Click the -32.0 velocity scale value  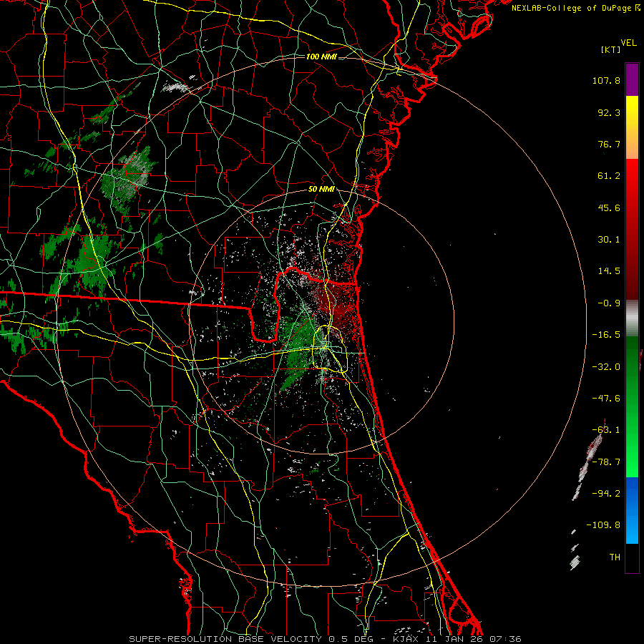[x=606, y=367]
